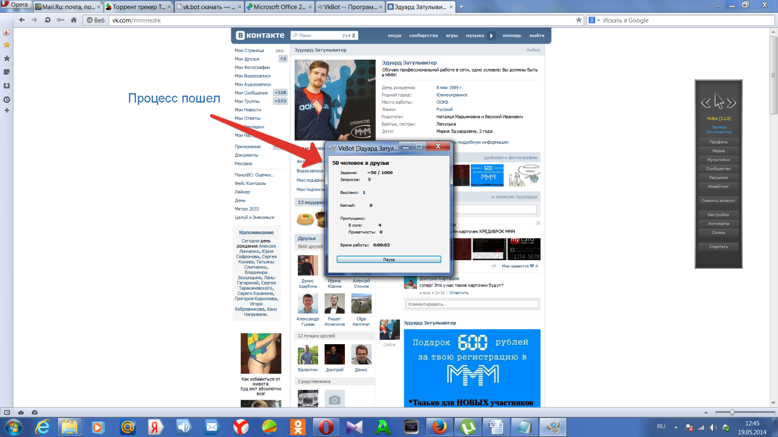Open Документы in left menu
The height and width of the screenshot is (437, 778).
246,155
